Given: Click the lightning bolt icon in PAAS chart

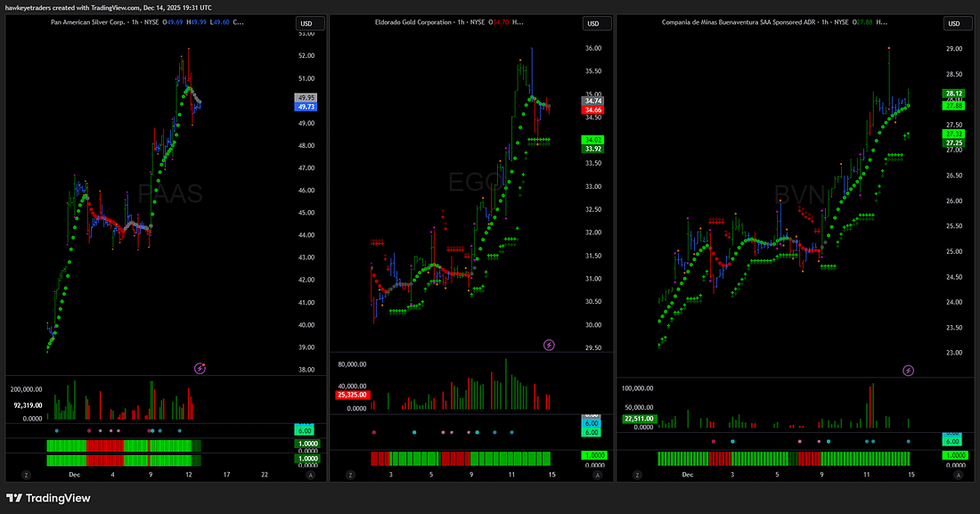Looking at the screenshot, I should pyautogui.click(x=200, y=368).
